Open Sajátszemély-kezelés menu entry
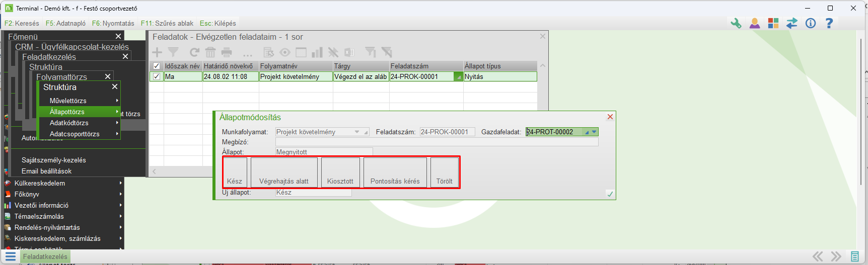 [54, 160]
